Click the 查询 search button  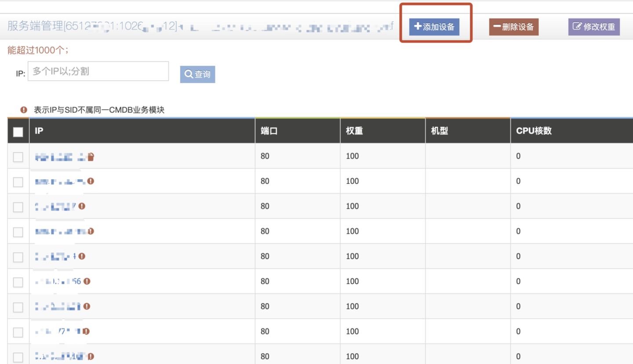point(197,74)
